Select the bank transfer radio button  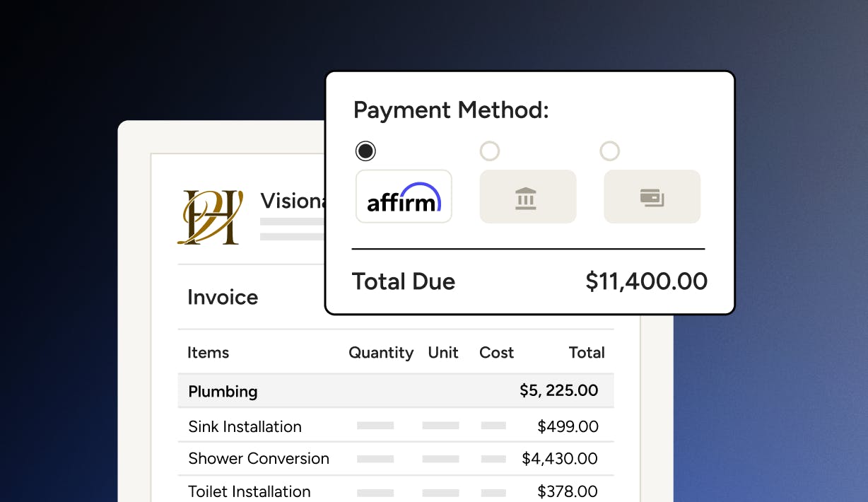click(490, 151)
